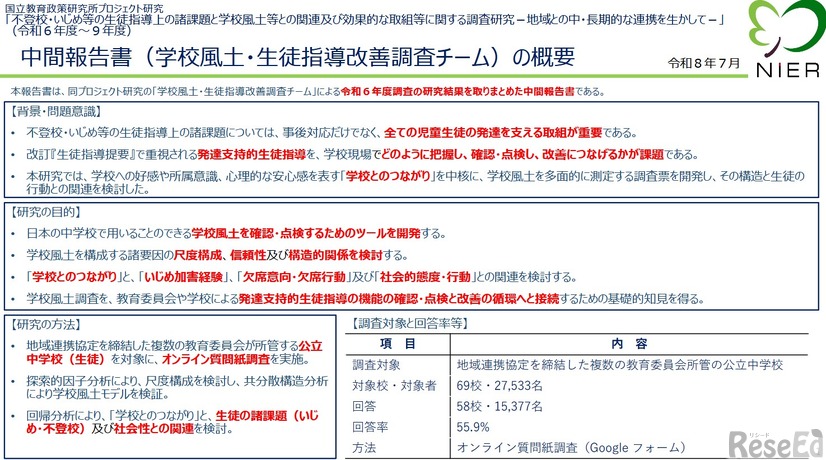Click the section heading 【背景・問題意識】
Image resolution: width=826 pixels, height=460 pixels.
click(x=54, y=112)
